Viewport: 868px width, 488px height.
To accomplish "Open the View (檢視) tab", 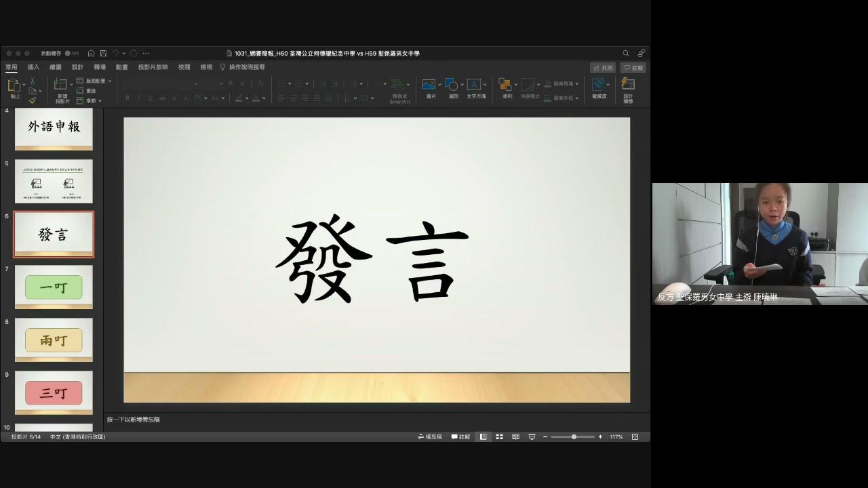I will click(206, 67).
